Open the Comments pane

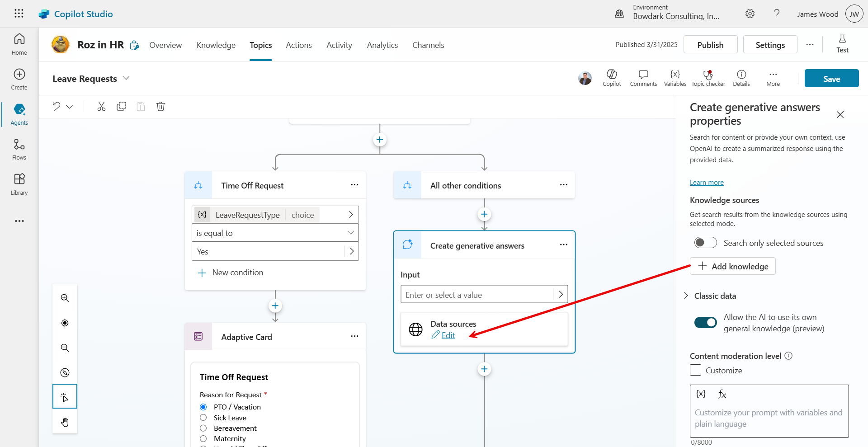point(643,78)
